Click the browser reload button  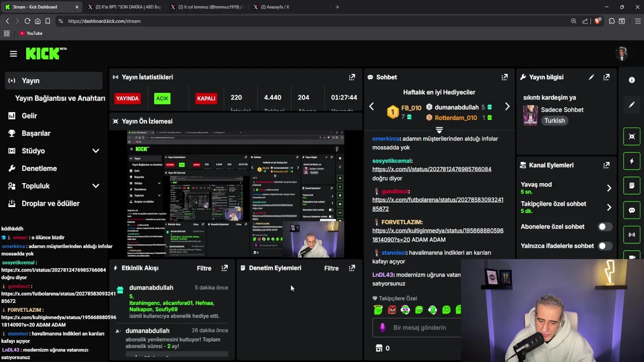coord(27,21)
